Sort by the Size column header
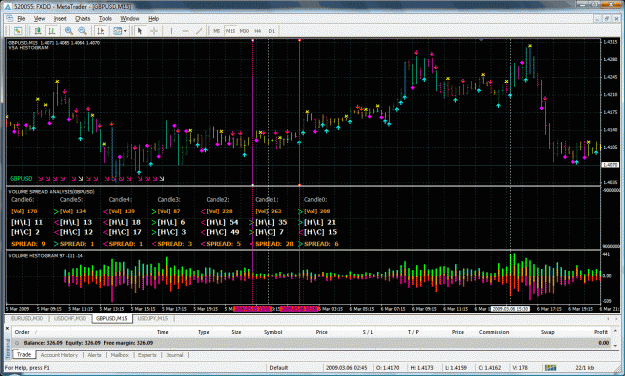The height and width of the screenshot is (376, 625). [236, 332]
